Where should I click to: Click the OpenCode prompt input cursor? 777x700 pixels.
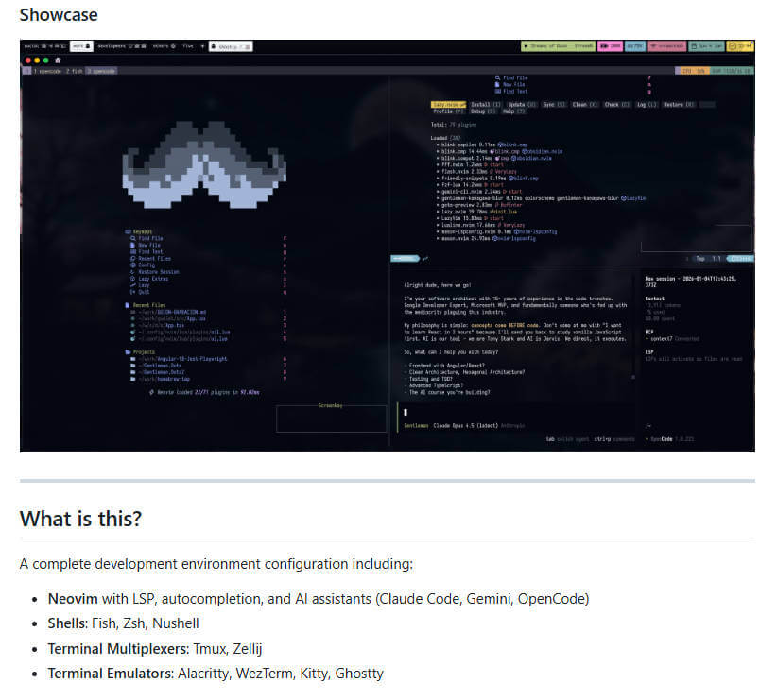(x=406, y=412)
